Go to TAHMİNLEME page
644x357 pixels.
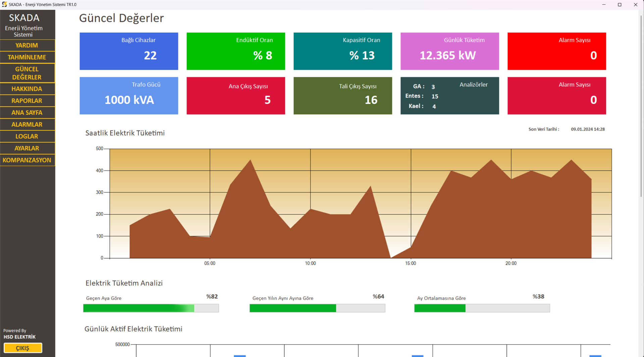27,57
